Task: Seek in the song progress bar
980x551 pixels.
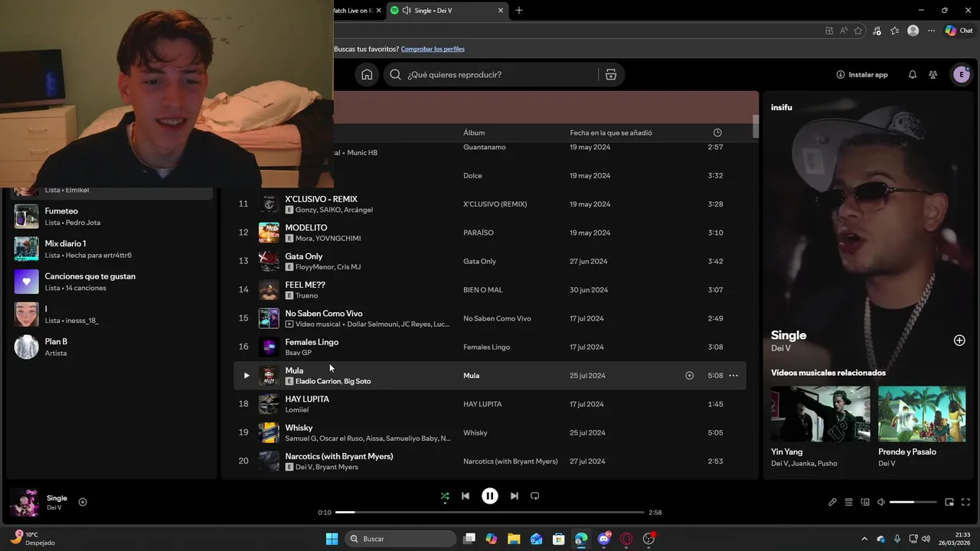Action: [490, 512]
